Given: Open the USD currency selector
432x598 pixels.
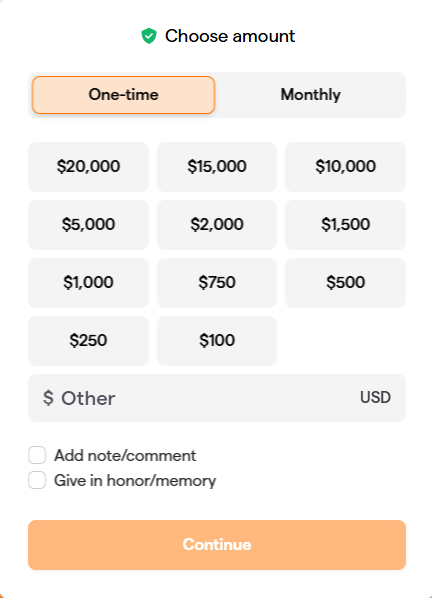Looking at the screenshot, I should (x=375, y=397).
